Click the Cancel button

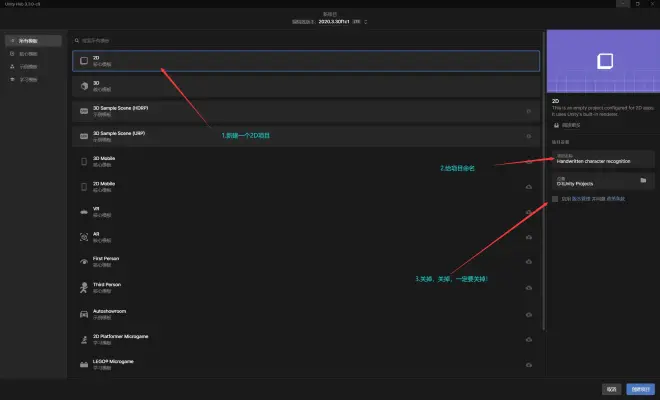(612, 389)
